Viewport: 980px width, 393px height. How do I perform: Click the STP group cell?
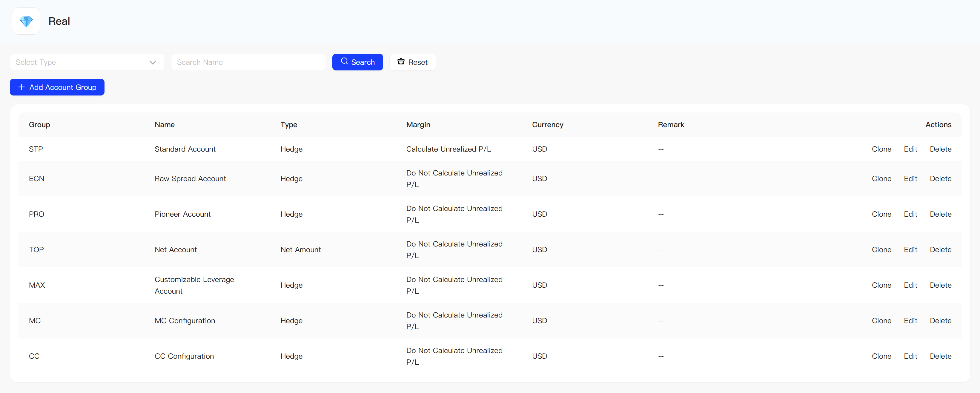point(36,149)
